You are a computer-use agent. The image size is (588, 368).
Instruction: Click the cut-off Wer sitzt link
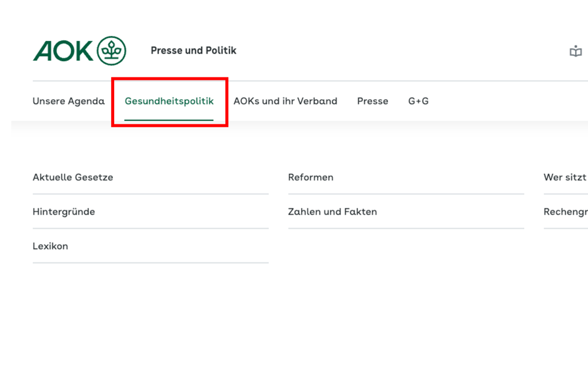point(565,177)
